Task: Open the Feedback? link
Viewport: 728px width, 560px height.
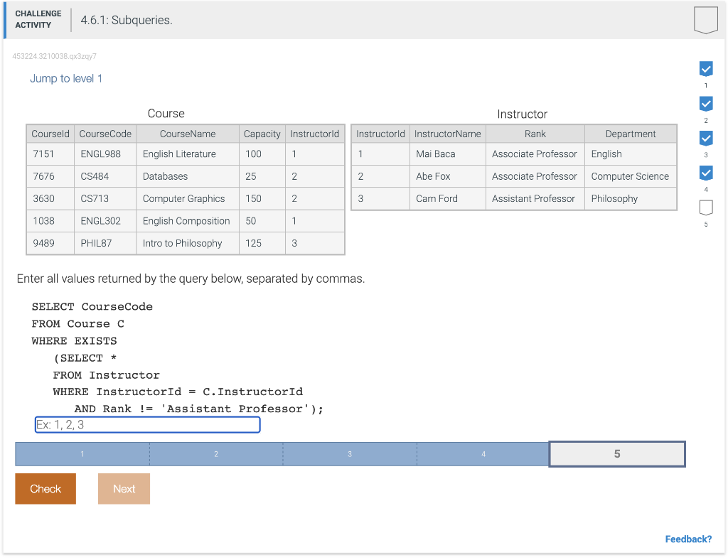Action: point(688,539)
